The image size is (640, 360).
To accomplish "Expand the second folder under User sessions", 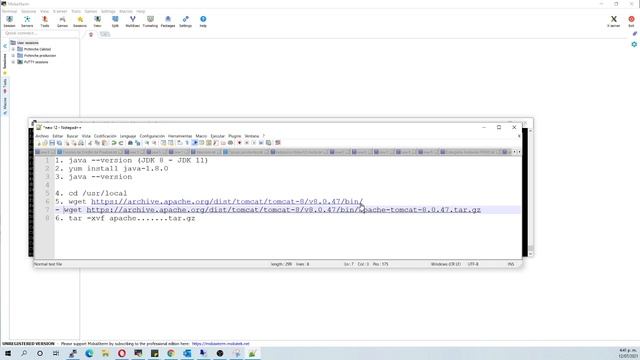I will point(13,56).
